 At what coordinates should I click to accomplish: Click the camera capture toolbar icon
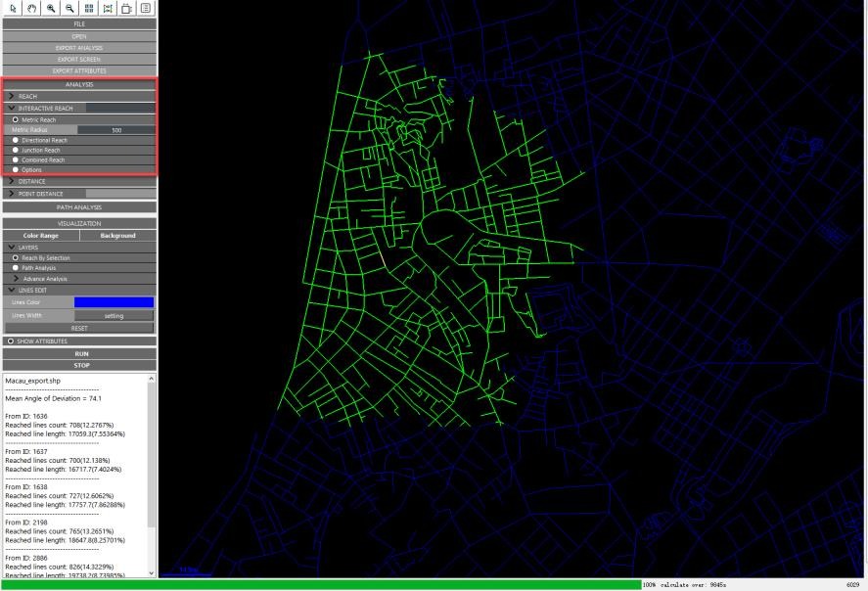click(127, 8)
